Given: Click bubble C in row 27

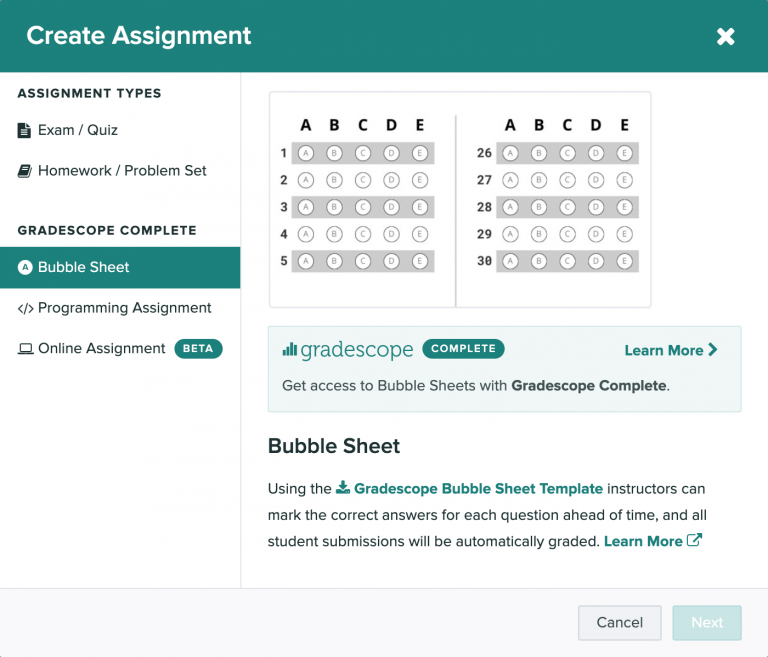Looking at the screenshot, I should coord(567,180).
